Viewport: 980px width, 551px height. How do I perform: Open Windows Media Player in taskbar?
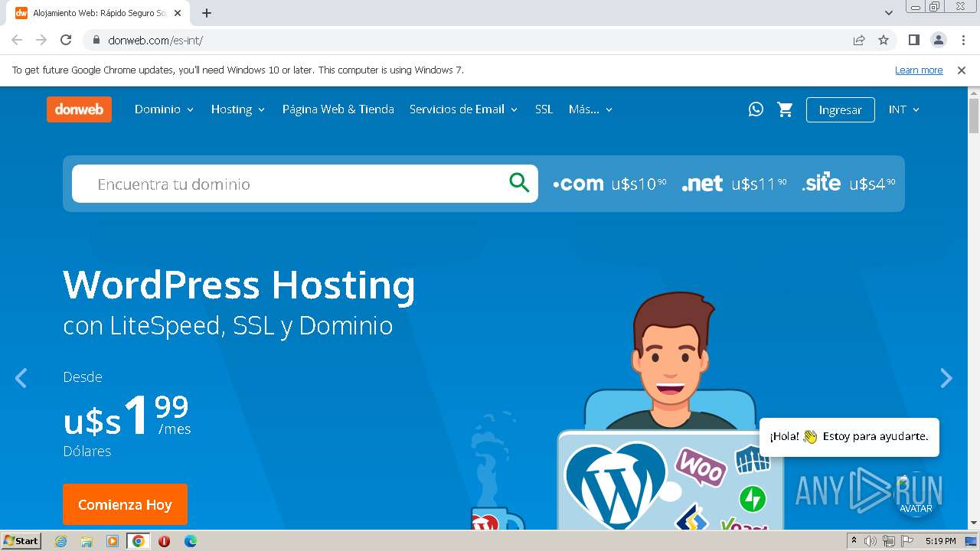113,541
